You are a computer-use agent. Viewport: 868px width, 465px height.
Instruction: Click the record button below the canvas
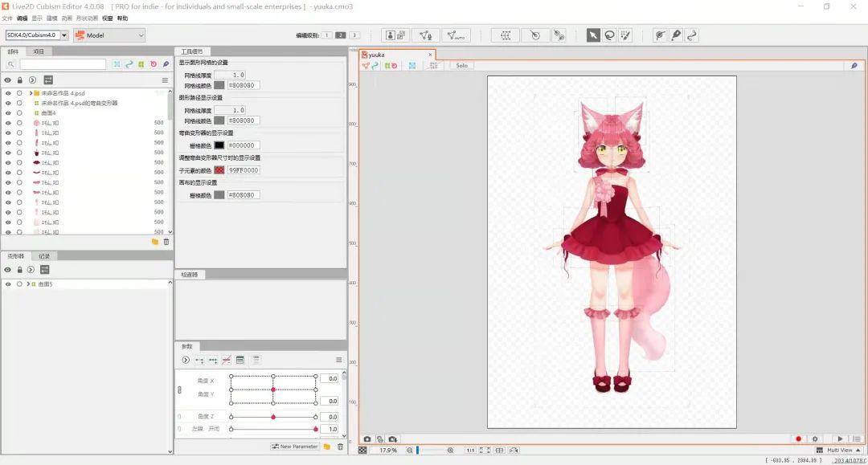pos(799,439)
